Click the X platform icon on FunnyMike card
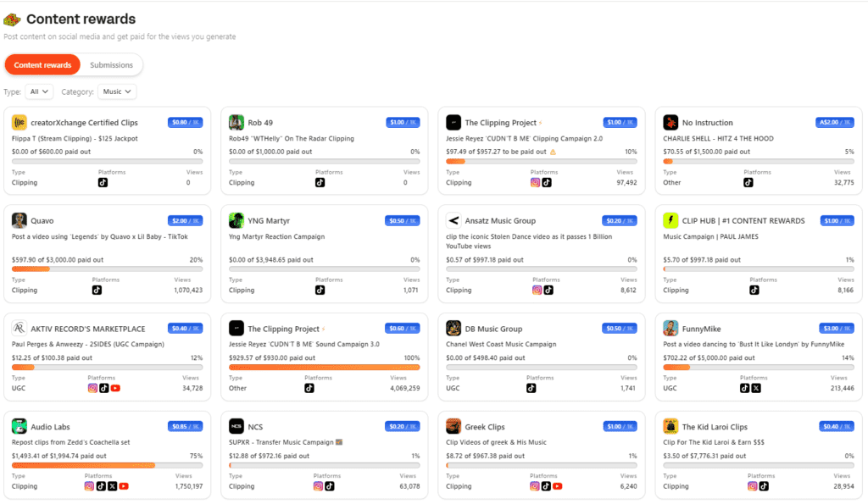This screenshot has height=504, width=868. coord(756,388)
